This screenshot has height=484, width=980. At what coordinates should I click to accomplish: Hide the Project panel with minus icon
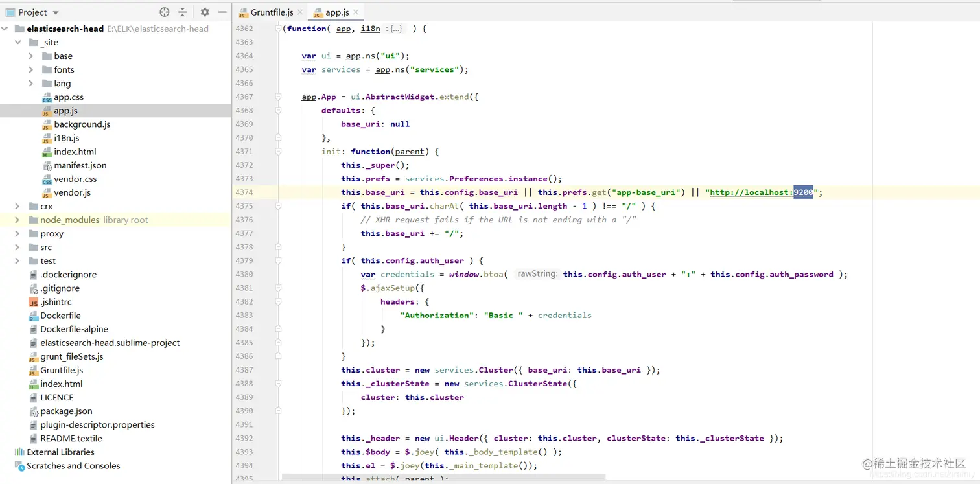(x=222, y=12)
